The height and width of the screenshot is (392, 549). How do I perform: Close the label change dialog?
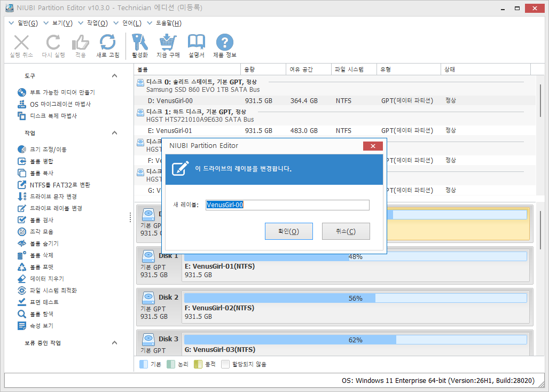(x=373, y=146)
